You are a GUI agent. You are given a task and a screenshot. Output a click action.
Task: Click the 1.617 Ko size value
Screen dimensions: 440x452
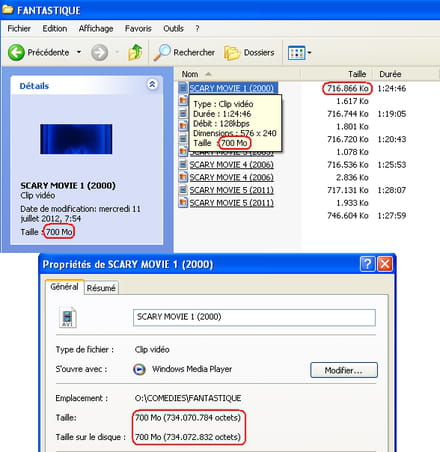(x=352, y=101)
